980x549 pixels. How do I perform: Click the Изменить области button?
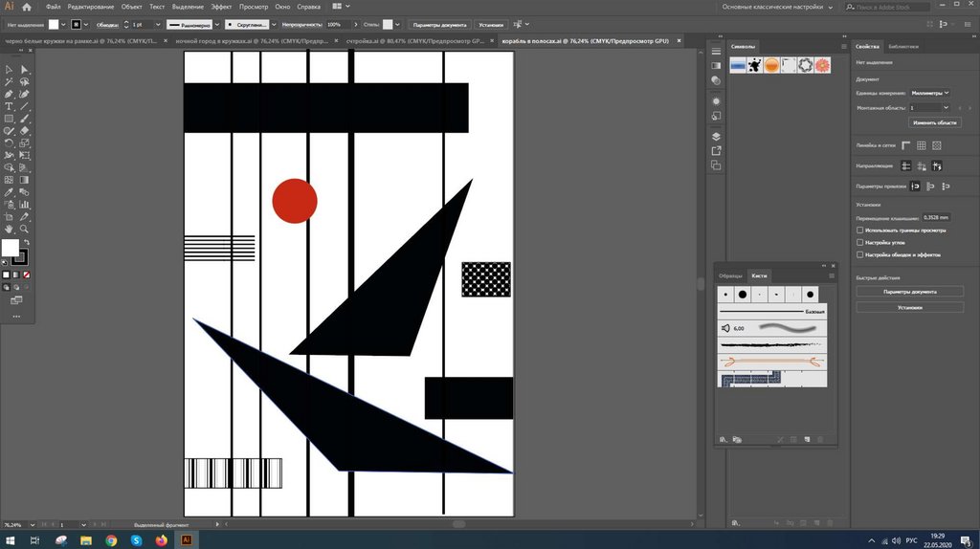click(934, 122)
